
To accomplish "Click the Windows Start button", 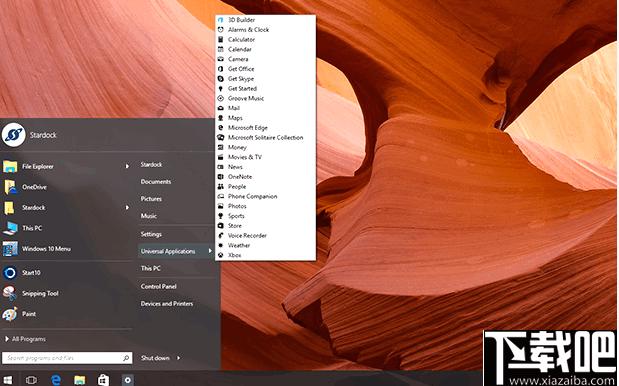I will tap(8, 380).
